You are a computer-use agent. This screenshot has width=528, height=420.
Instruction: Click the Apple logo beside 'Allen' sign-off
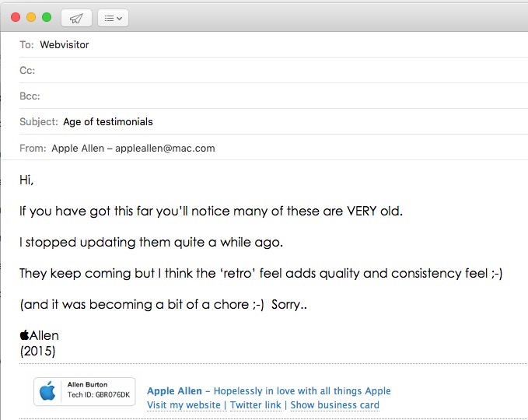24,335
